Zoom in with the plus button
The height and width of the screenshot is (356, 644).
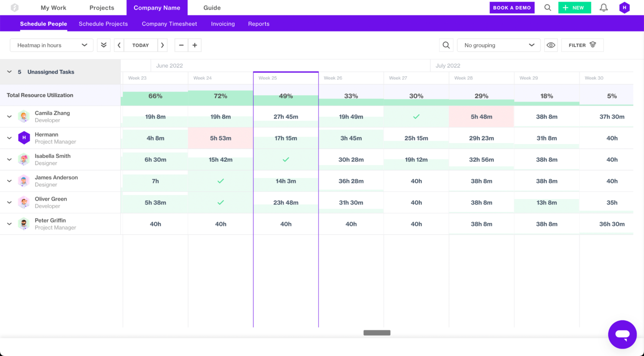(195, 45)
